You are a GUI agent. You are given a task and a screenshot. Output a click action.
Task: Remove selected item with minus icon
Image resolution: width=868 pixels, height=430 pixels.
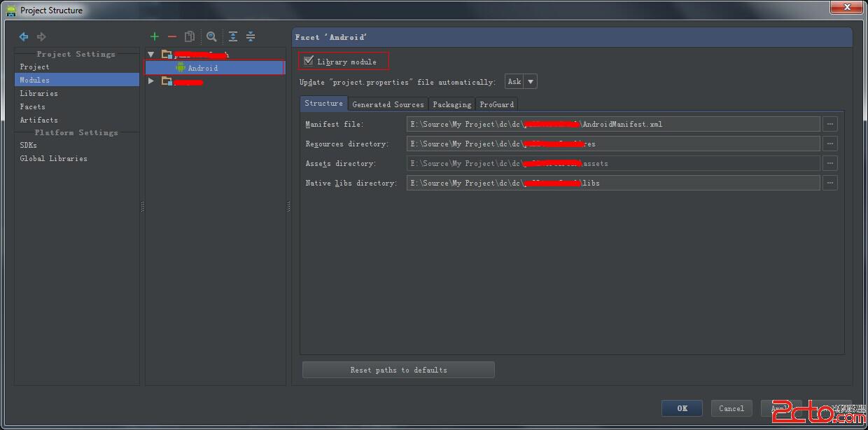(172, 36)
